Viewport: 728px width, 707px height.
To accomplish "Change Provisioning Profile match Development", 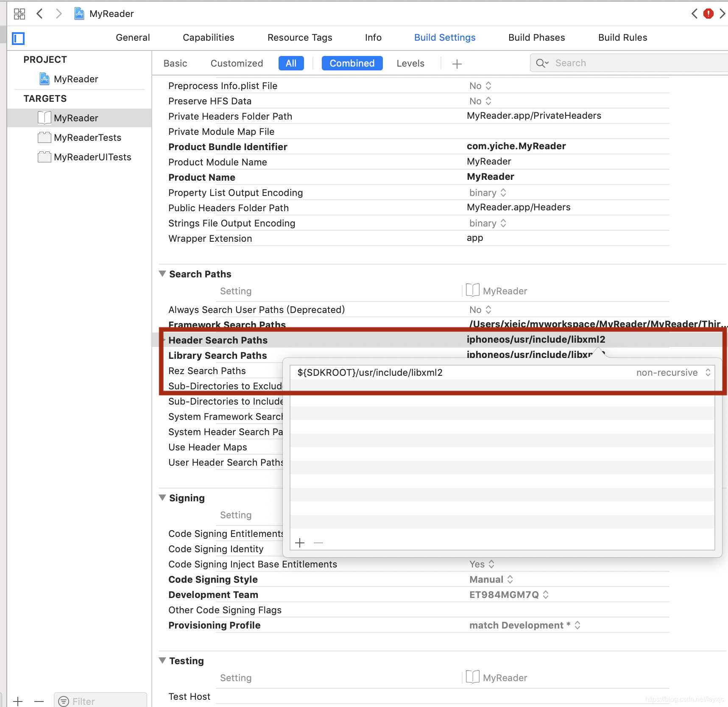I will tap(524, 625).
